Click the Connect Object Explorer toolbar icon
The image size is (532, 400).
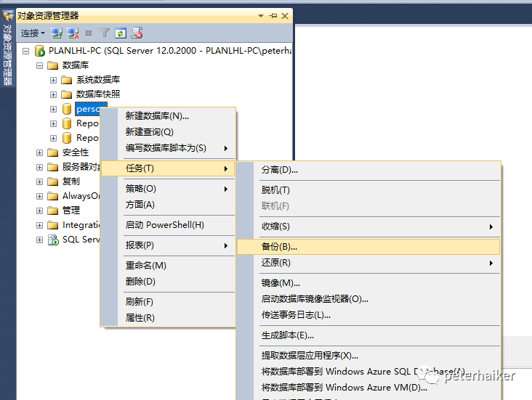click(57, 33)
